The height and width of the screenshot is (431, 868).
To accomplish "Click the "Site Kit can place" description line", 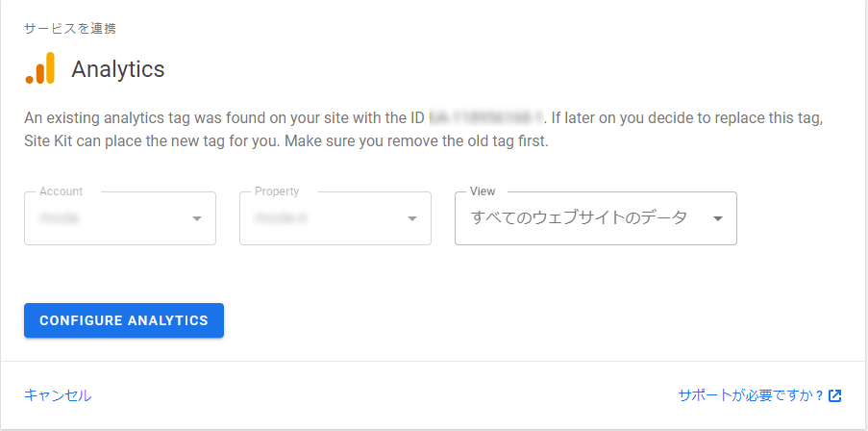I will tap(286, 141).
